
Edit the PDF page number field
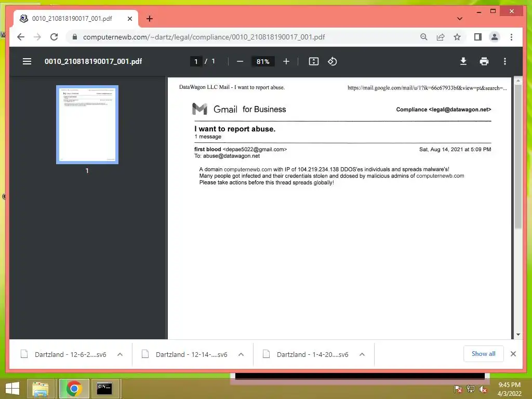196,61
